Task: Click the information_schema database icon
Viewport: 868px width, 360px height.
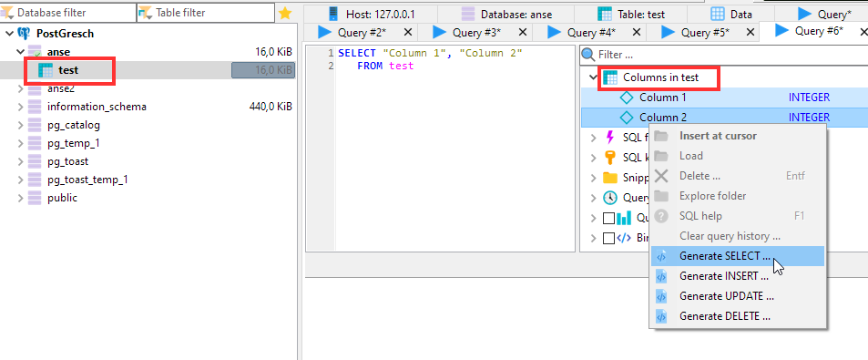Action: point(35,107)
